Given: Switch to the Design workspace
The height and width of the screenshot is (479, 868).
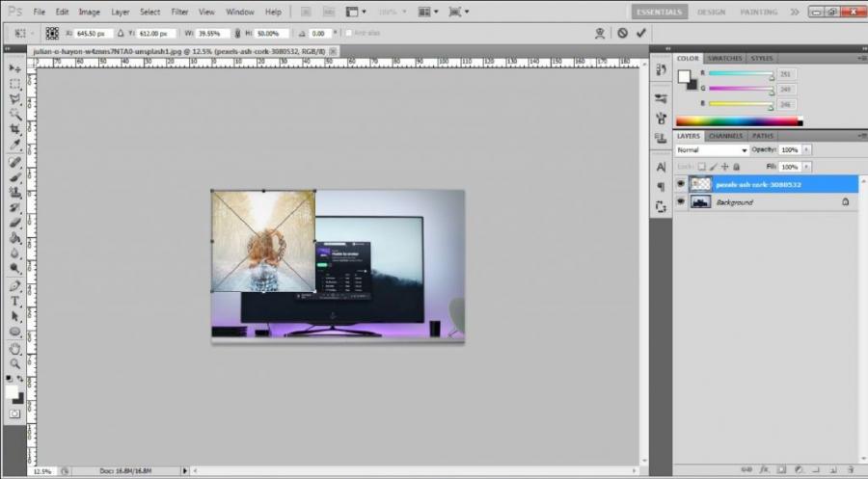Looking at the screenshot, I should coord(712,12).
